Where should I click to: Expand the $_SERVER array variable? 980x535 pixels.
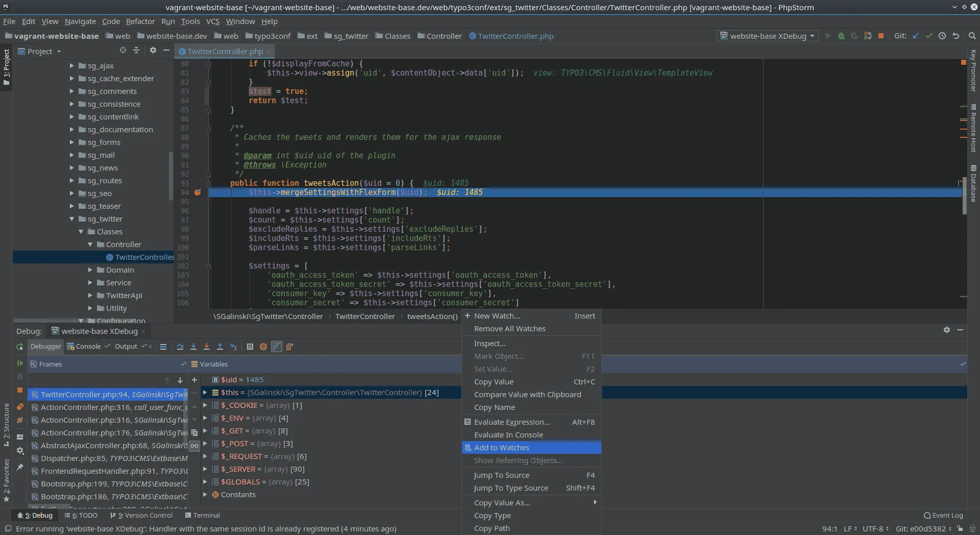205,469
